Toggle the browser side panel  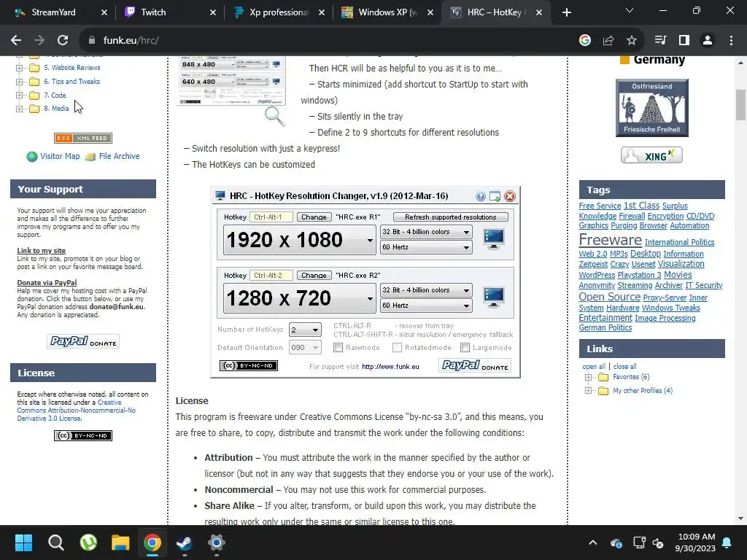pos(684,41)
